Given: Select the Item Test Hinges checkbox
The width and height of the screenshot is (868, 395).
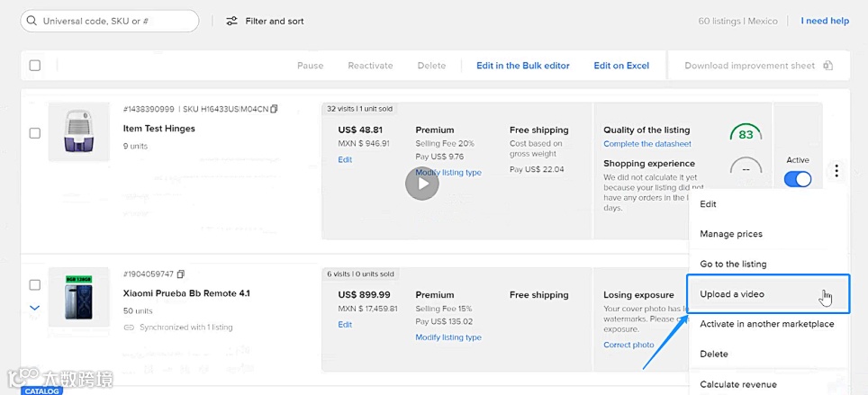Looking at the screenshot, I should 35,133.
